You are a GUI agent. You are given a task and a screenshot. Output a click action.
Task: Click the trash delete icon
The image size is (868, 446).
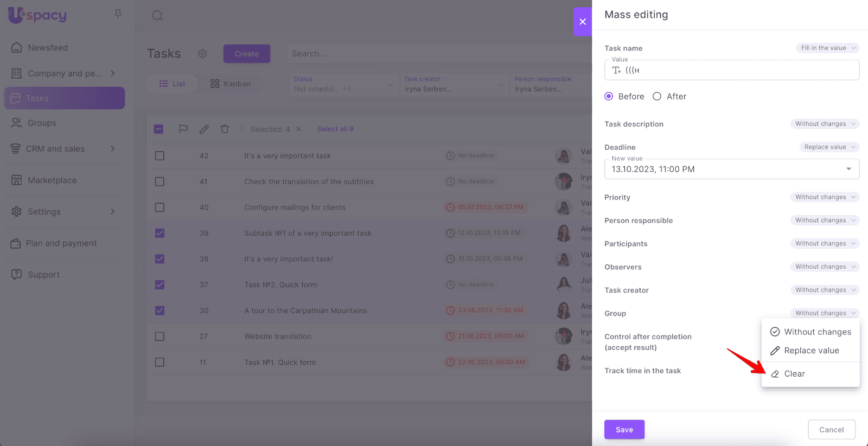tap(225, 129)
